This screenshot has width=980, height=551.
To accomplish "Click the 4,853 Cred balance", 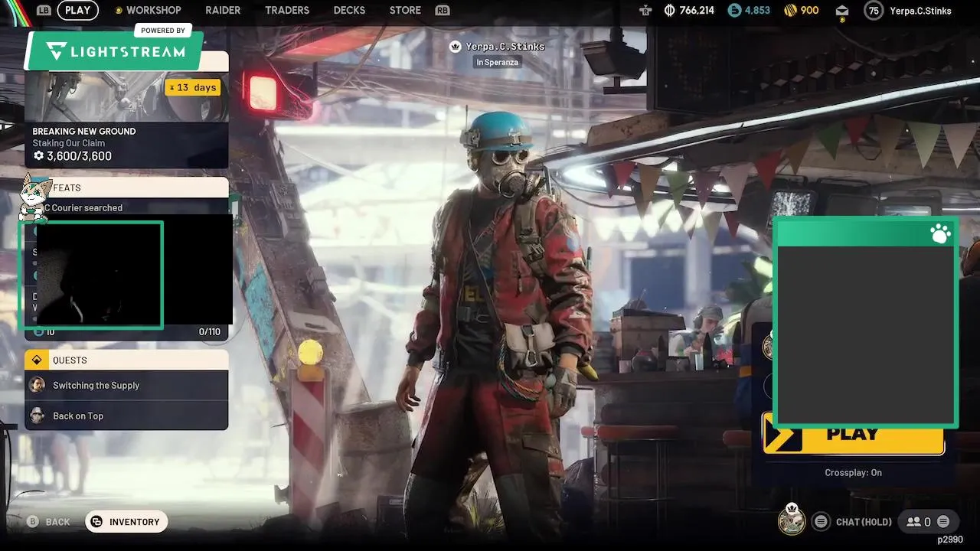I will pyautogui.click(x=757, y=10).
